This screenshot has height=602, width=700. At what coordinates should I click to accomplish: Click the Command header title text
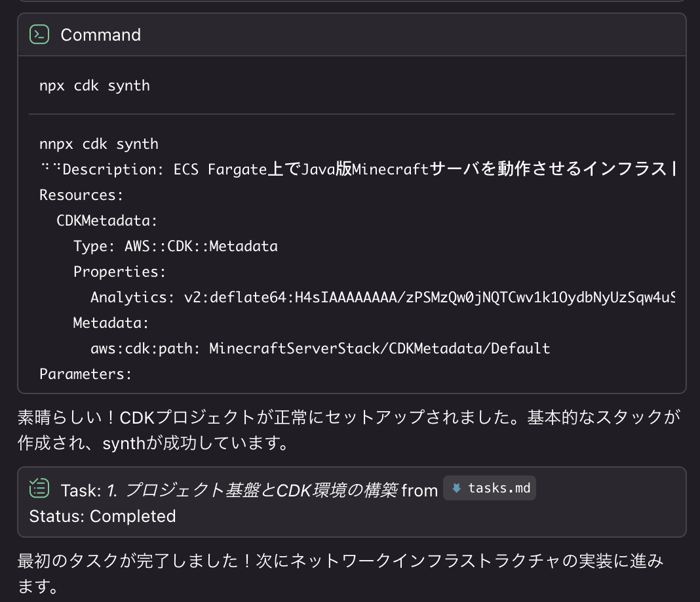tap(101, 35)
